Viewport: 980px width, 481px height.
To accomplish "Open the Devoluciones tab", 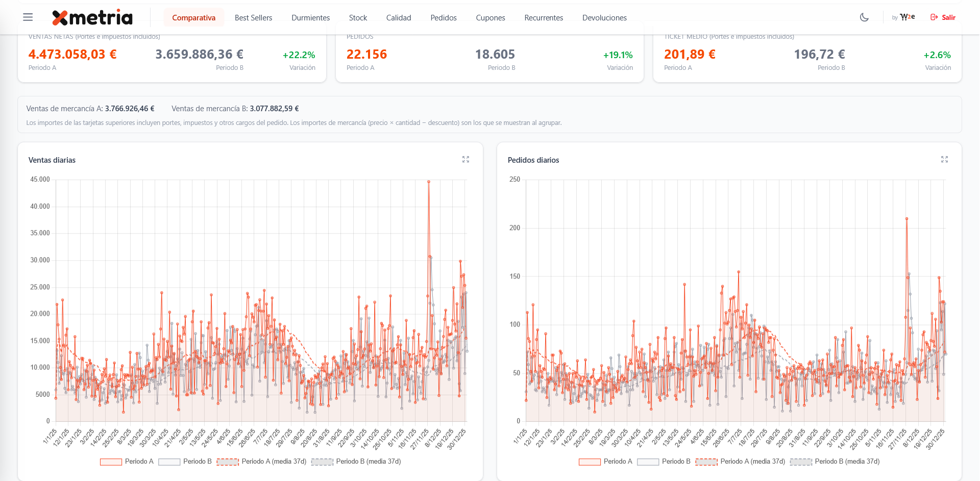I will click(604, 18).
